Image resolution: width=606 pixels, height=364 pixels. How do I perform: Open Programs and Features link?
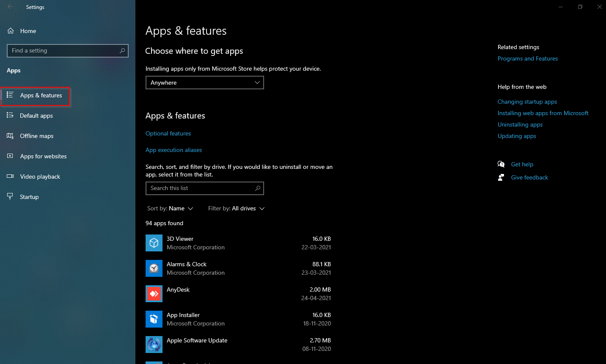click(x=528, y=58)
